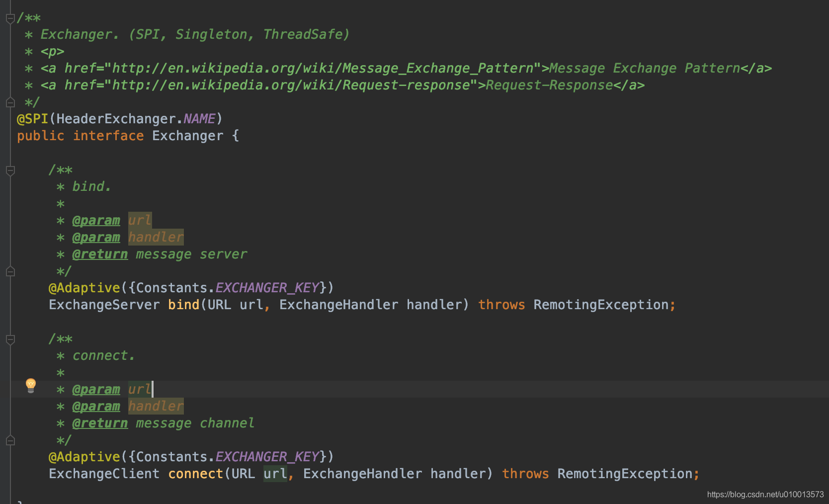Viewport: 829px width, 504px height.
Task: Collapse the Exchanger class Javadoc comment start
Action: pos(10,18)
